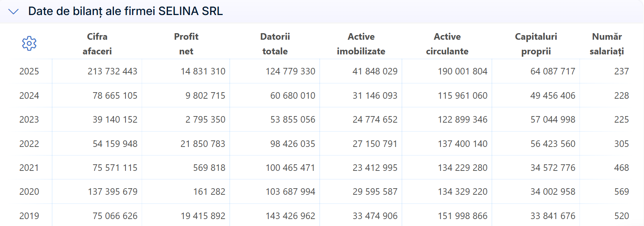The width and height of the screenshot is (644, 226).
Task: Click the 2021 year row label
Action: click(x=29, y=168)
